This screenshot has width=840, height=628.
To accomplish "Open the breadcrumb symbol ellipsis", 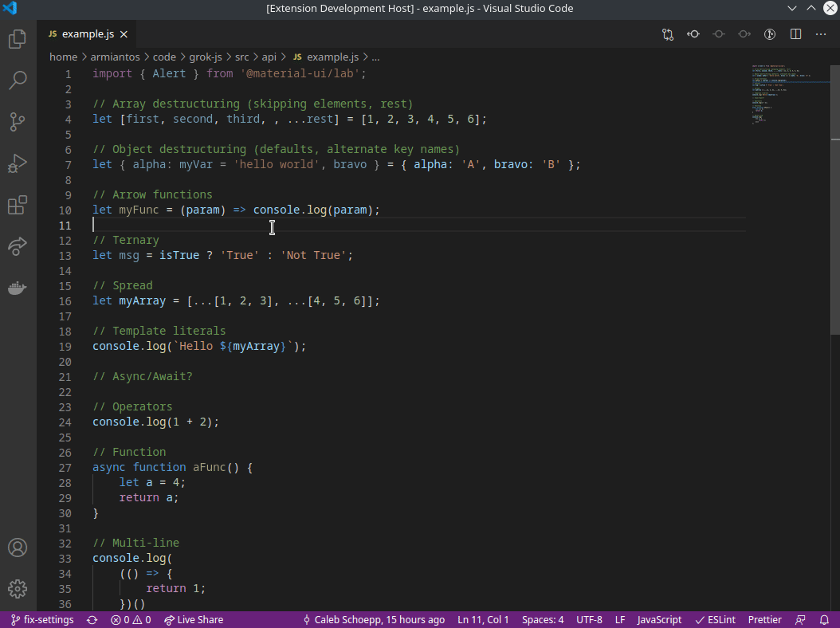I will 375,57.
